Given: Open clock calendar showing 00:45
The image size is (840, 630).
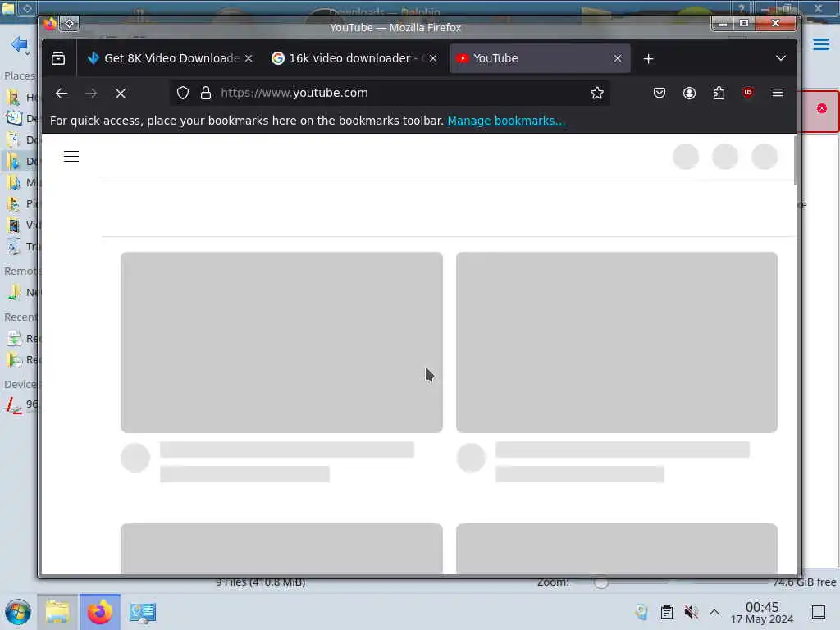Looking at the screenshot, I should click(762, 612).
